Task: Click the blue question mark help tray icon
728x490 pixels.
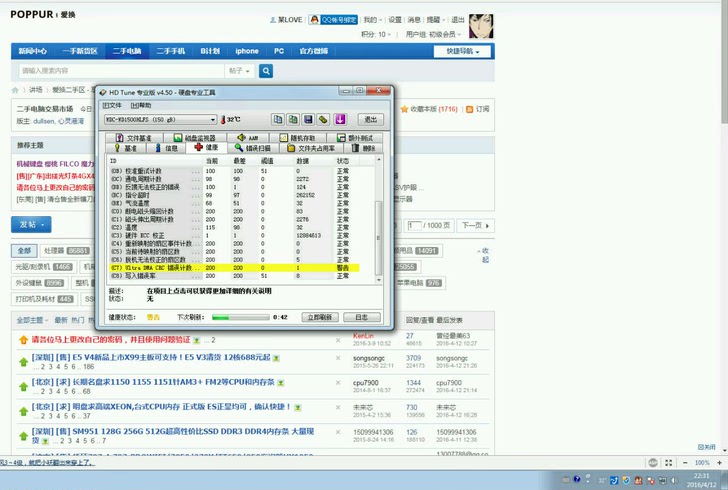Action: point(577,479)
